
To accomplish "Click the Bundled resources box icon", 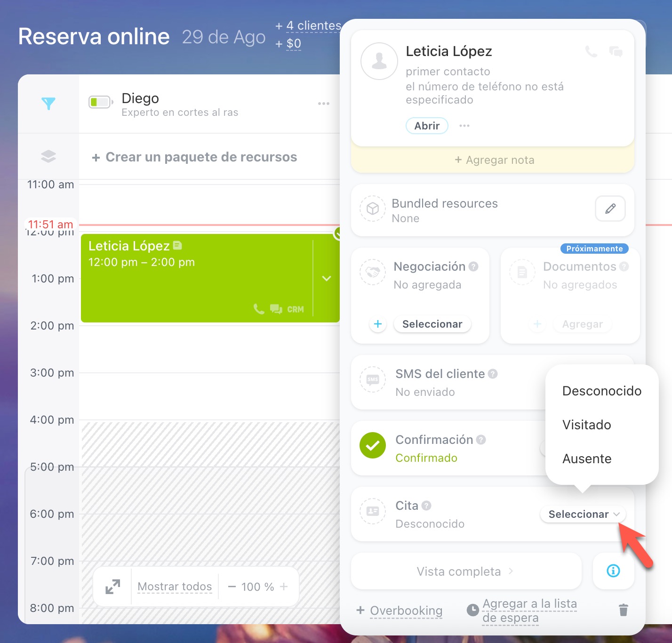I will pos(373,209).
